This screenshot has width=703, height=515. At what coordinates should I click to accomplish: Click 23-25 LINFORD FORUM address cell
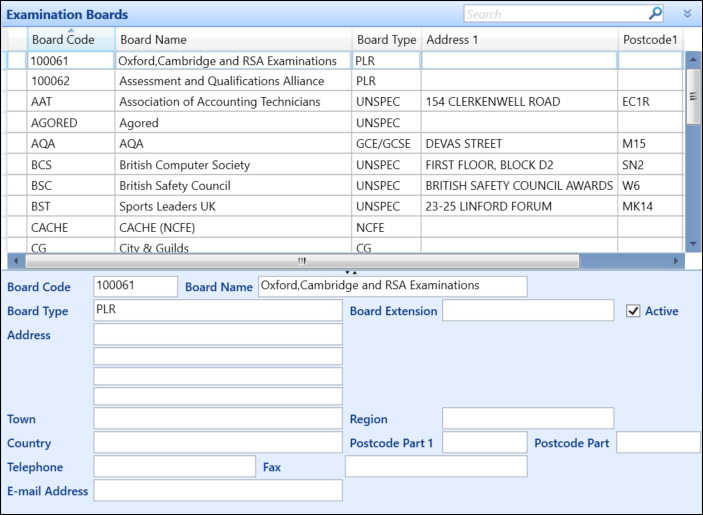520,206
